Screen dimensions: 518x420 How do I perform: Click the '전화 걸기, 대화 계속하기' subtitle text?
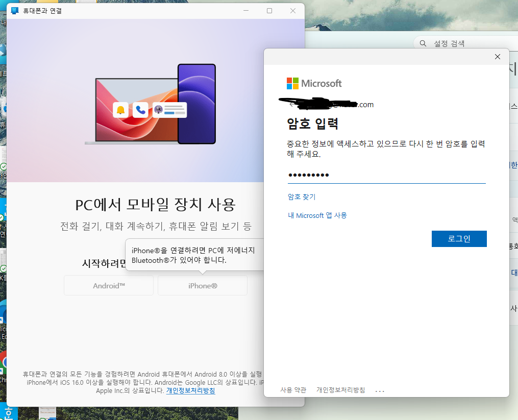tap(156, 226)
